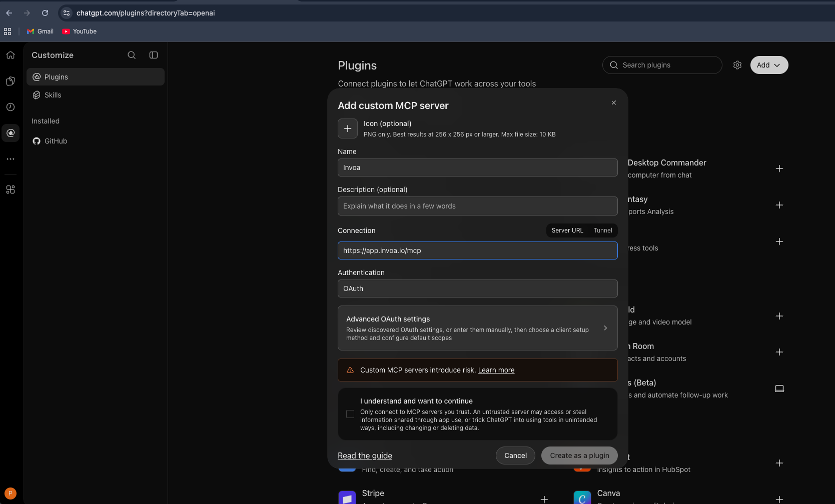Image resolution: width=835 pixels, height=504 pixels.
Task: Click plus next to Canva plugin
Action: click(779, 499)
